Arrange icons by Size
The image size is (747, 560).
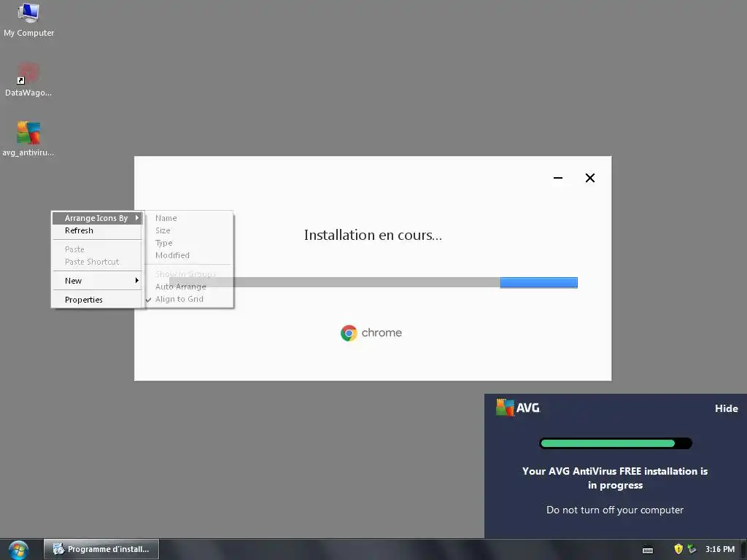189,230
